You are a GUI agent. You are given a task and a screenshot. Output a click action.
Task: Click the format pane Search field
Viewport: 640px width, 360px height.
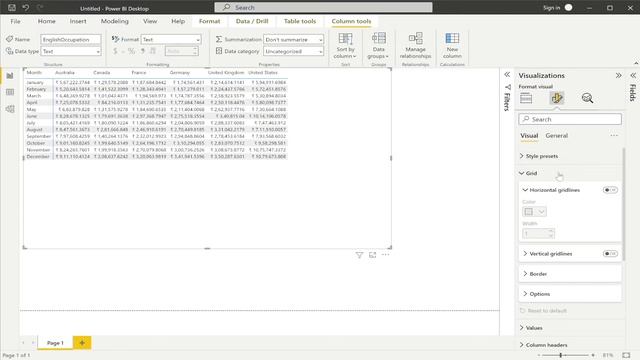tap(570, 119)
